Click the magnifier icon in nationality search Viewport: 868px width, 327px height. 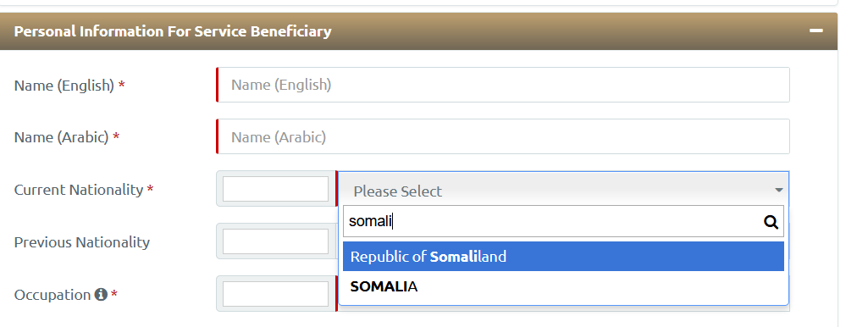[x=771, y=222]
